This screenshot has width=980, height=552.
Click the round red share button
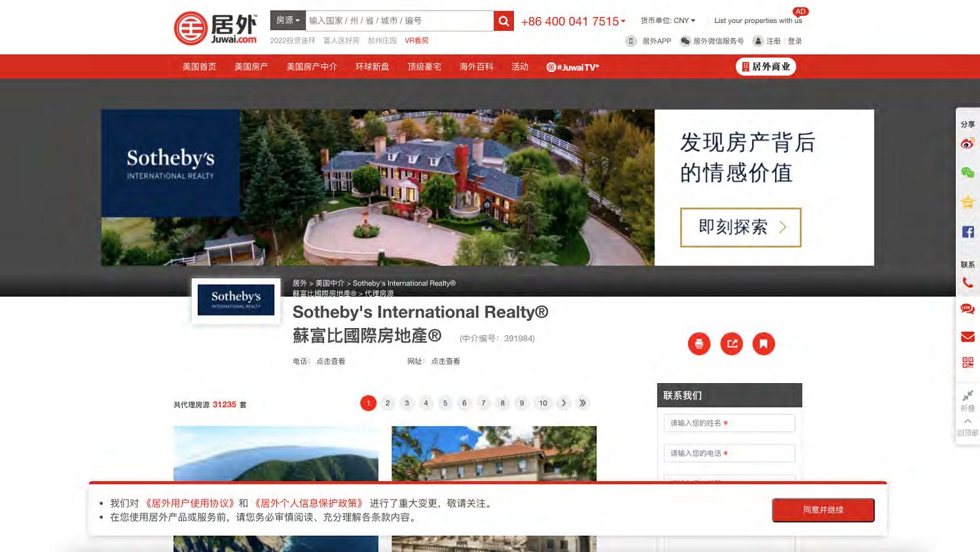pyautogui.click(x=731, y=344)
